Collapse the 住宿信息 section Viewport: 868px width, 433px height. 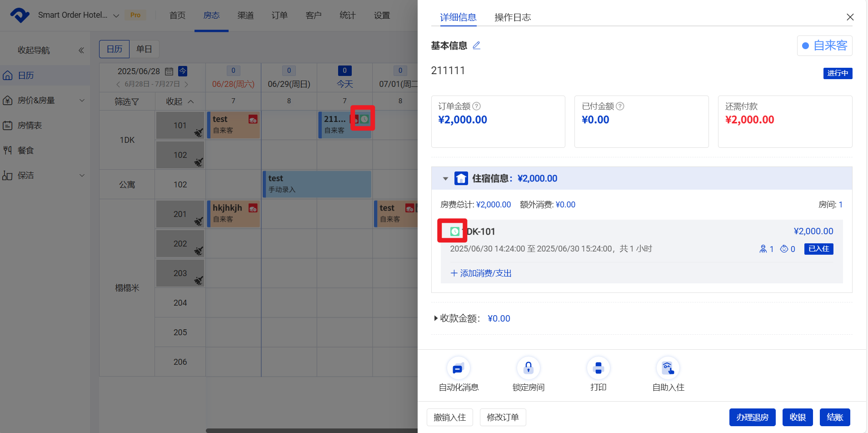(445, 179)
